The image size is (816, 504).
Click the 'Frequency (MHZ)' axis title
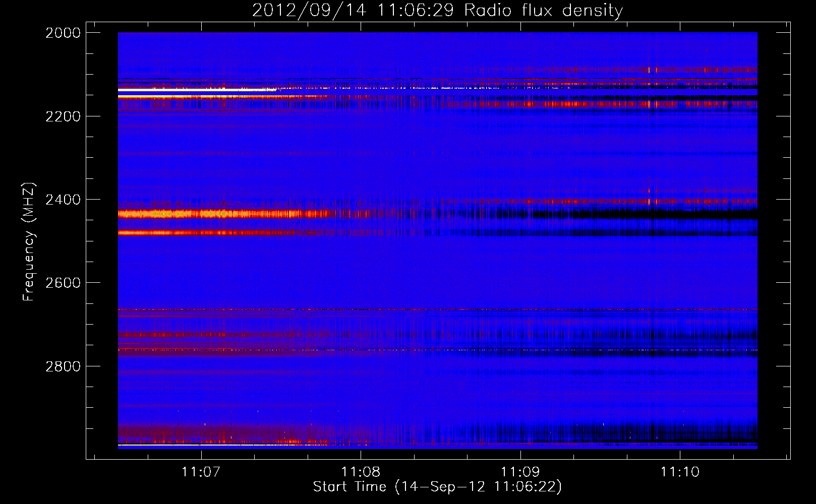[29, 242]
